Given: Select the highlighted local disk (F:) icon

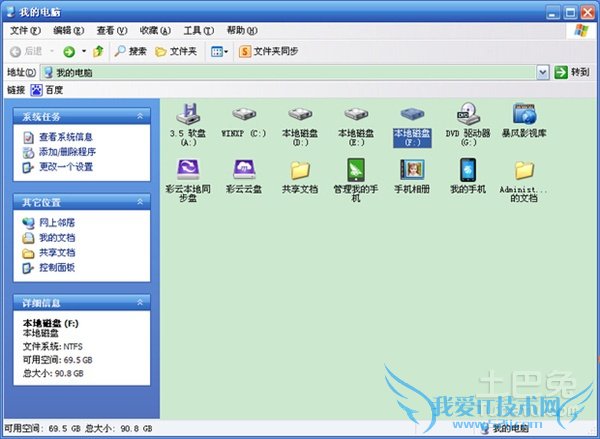Looking at the screenshot, I should point(412,126).
